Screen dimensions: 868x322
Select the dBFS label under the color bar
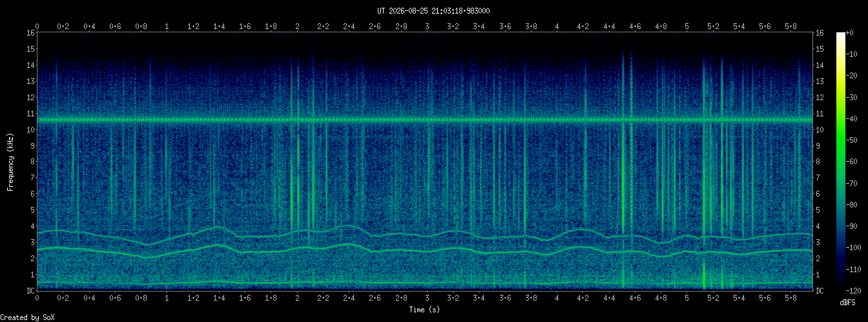847,302
